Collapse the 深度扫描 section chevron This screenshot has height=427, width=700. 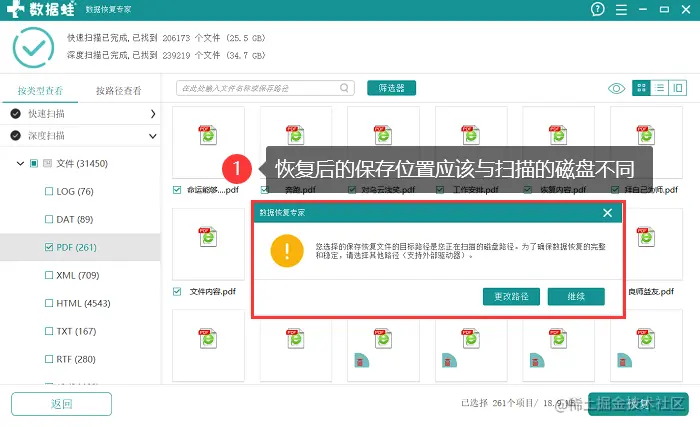pyautogui.click(x=153, y=136)
